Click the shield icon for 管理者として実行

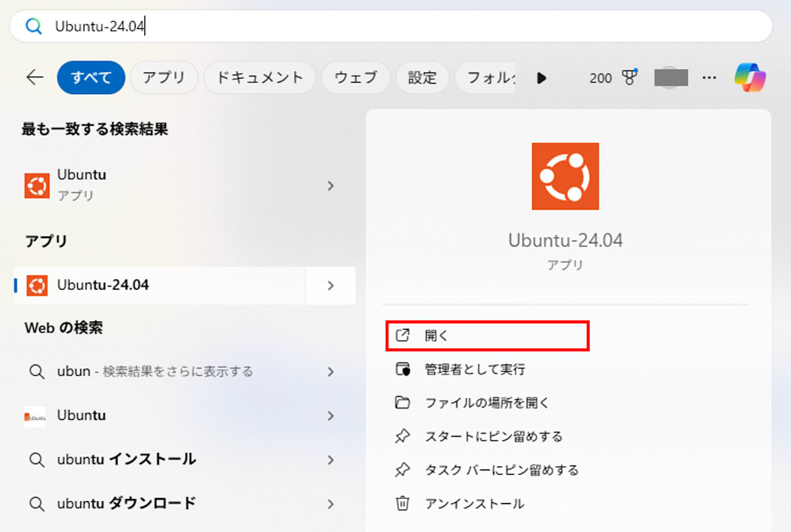[402, 369]
